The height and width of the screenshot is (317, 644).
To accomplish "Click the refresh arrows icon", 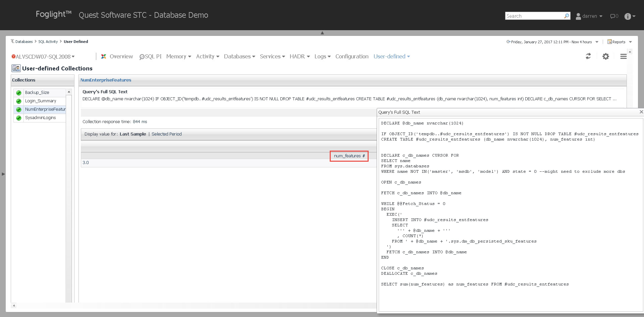I will [588, 56].
